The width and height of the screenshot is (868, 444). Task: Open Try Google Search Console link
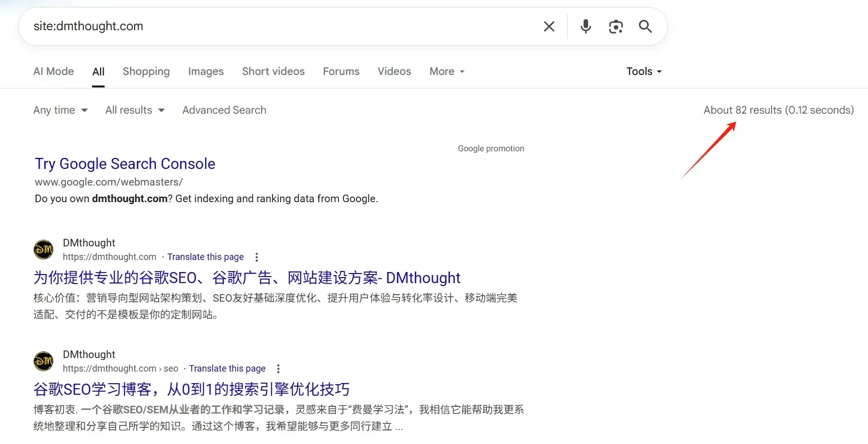click(125, 164)
